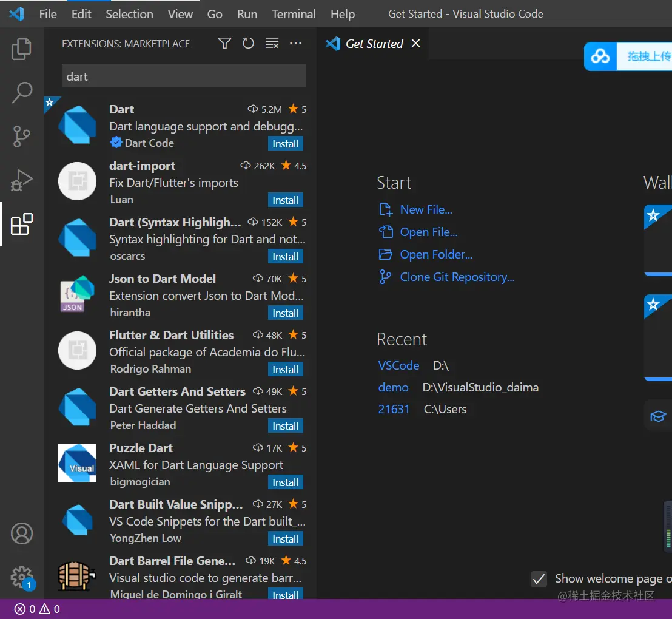Install the Dart extension by Dart Code
Screen dimensions: 672x619
(x=286, y=144)
